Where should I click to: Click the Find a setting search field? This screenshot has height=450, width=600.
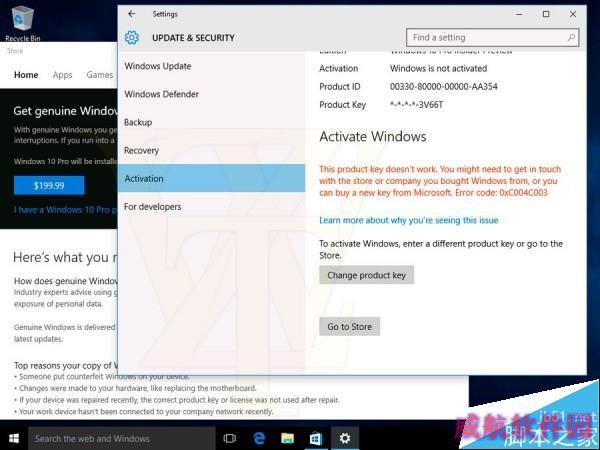[492, 38]
